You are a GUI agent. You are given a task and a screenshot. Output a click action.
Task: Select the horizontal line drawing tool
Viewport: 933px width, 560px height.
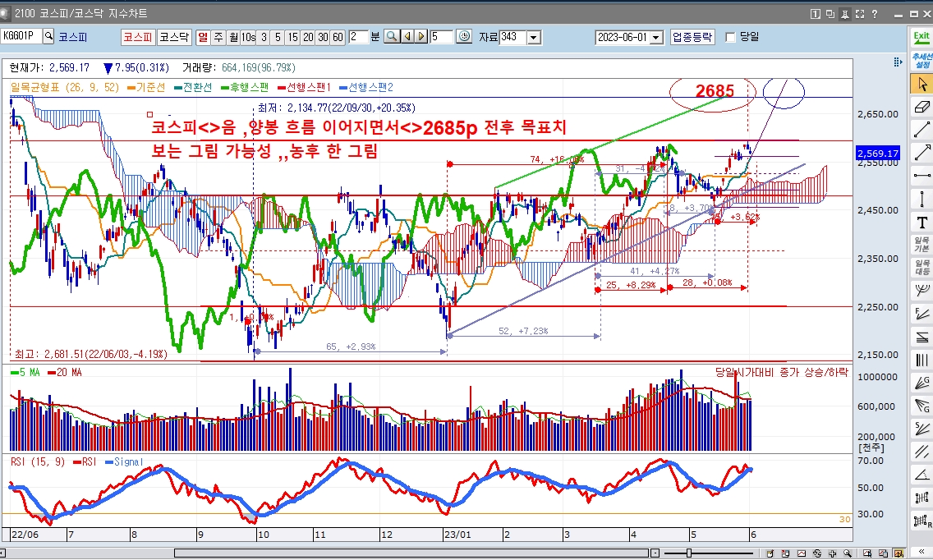[x=922, y=175]
